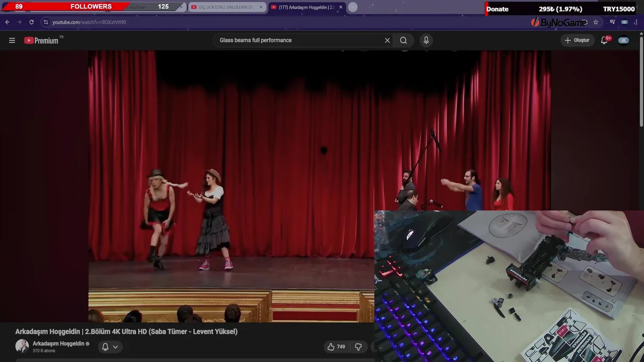This screenshot has height=362, width=644.
Task: Open site information icon in address bar
Action: click(x=46, y=22)
